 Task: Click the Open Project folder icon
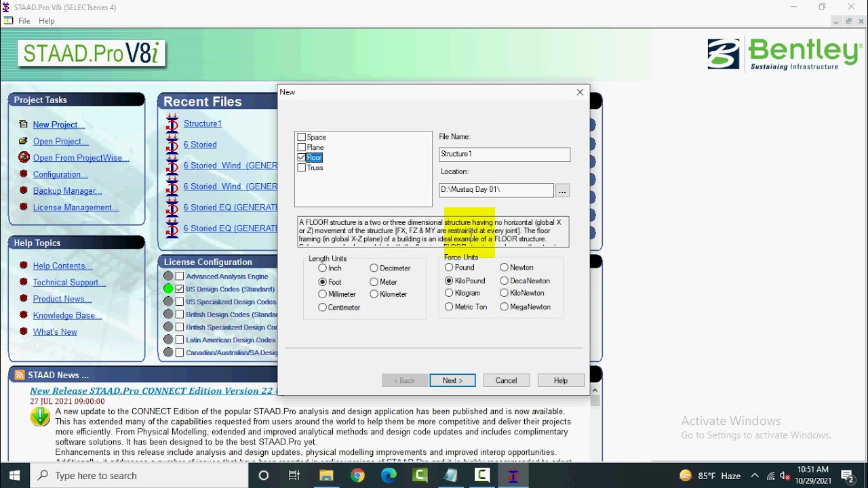pos(24,141)
